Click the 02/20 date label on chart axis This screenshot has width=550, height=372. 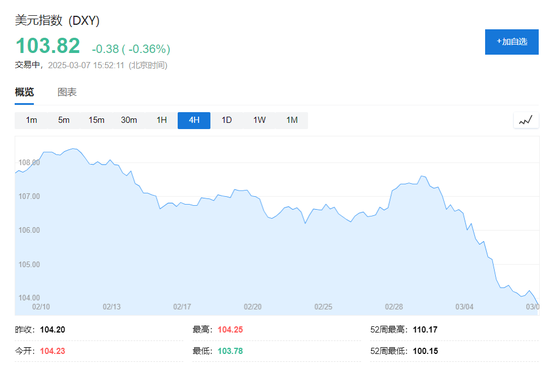(253, 307)
